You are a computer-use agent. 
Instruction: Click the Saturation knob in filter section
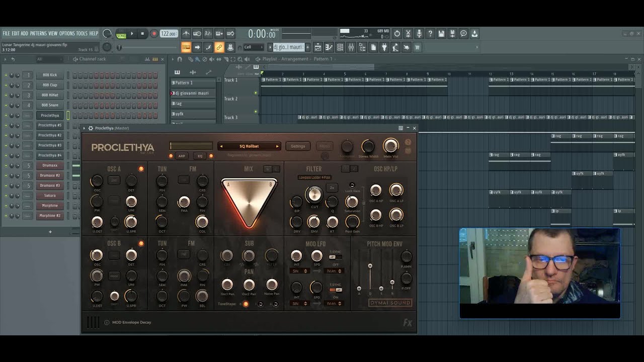pyautogui.click(x=352, y=202)
